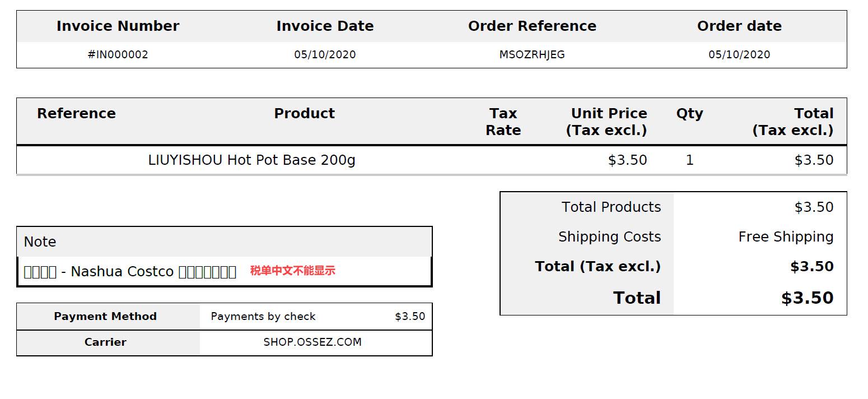
Task: Click the Order date header
Action: (739, 26)
